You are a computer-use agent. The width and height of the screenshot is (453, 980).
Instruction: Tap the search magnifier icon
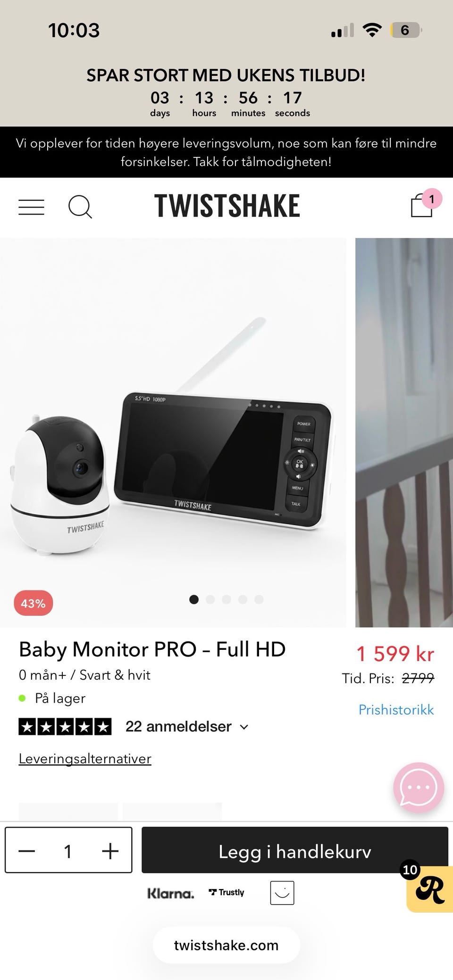[80, 207]
